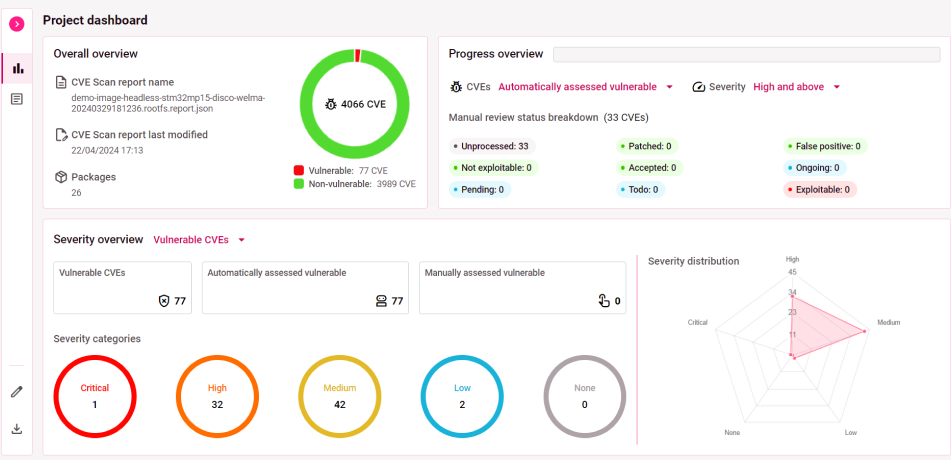Click the High severity circle showing 32

218,396
